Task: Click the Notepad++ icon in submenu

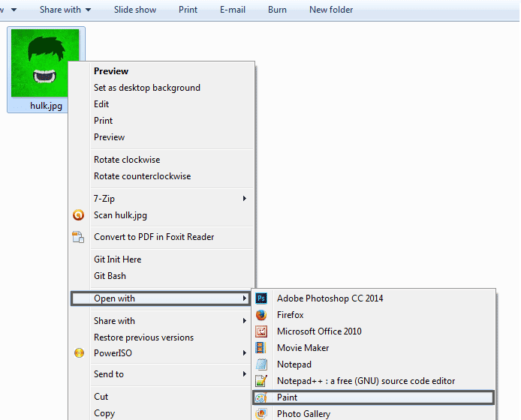Action: (261, 381)
